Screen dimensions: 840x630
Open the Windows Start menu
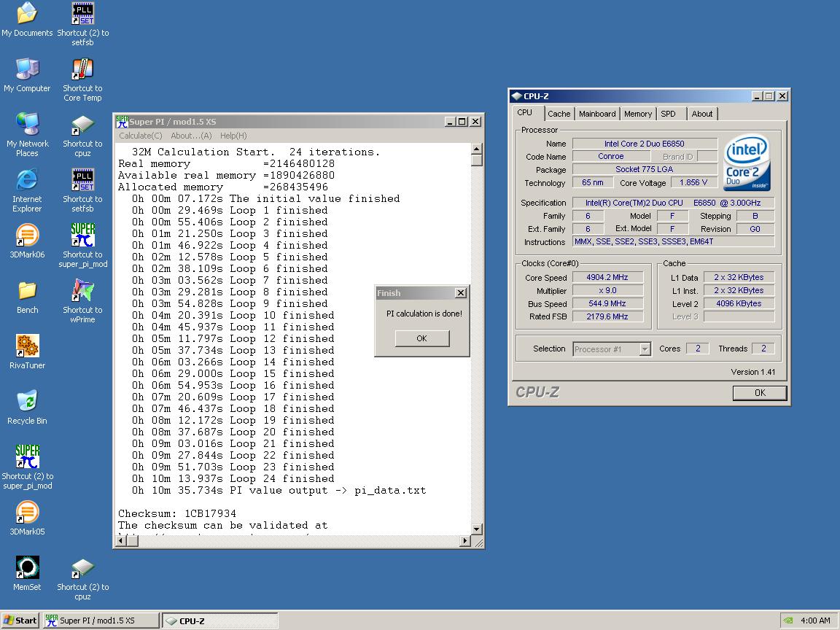[x=20, y=621]
